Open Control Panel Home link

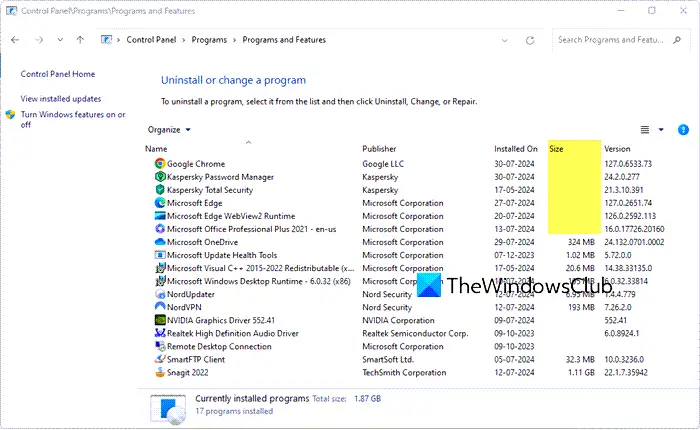(58, 74)
